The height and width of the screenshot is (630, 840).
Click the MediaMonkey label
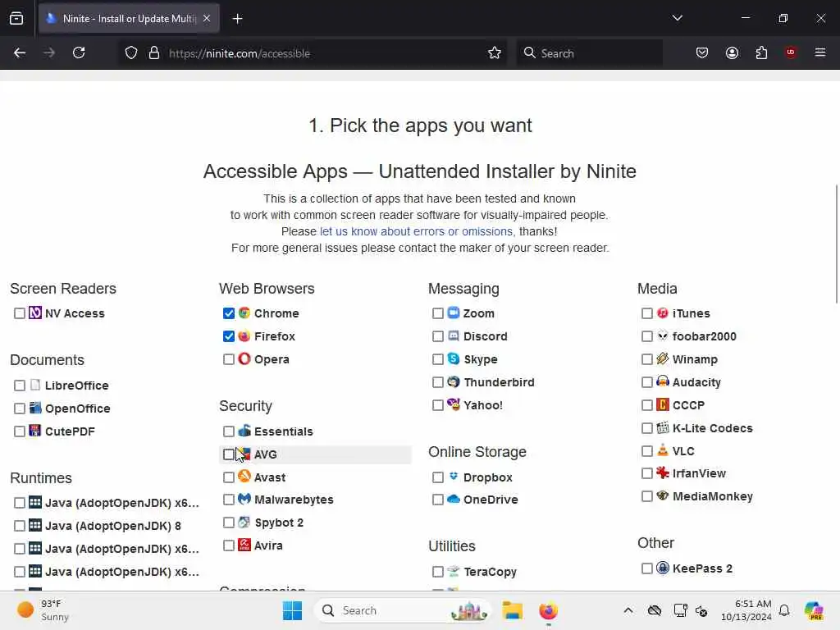(713, 496)
